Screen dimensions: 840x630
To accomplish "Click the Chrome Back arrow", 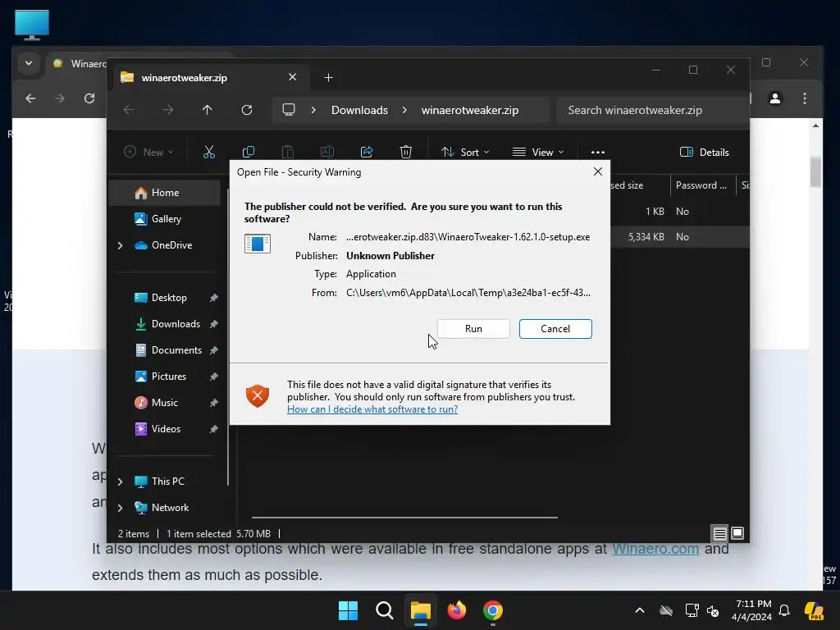I will [30, 98].
